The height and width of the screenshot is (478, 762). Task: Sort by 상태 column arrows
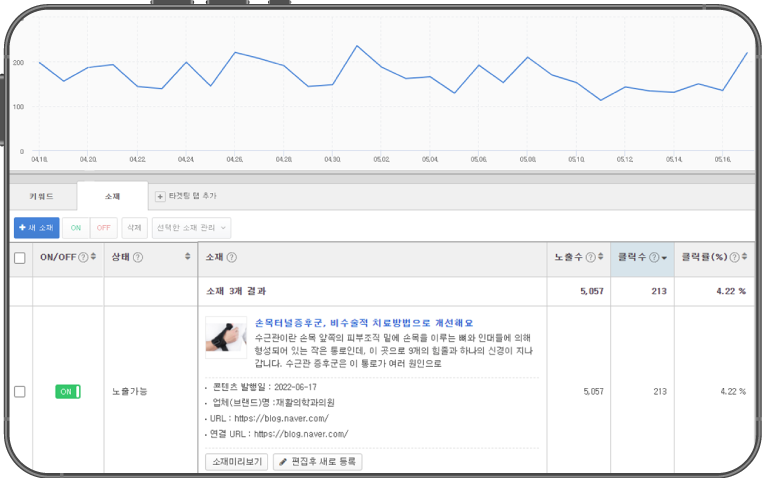(188, 257)
